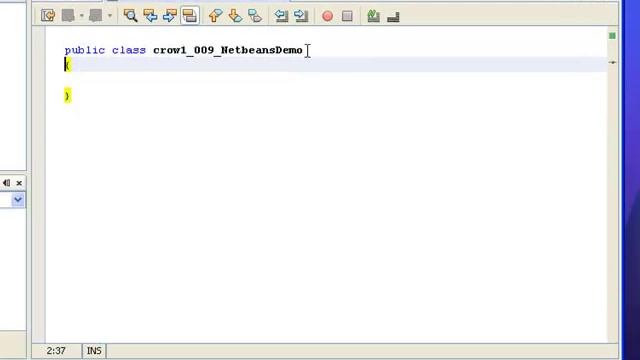
Task: Go to the next bookmark
Action: pyautogui.click(x=235, y=16)
